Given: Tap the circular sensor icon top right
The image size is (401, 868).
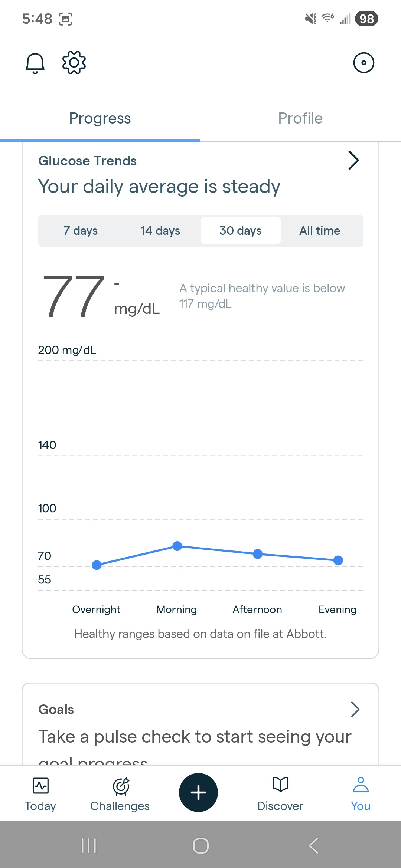Looking at the screenshot, I should click(363, 63).
